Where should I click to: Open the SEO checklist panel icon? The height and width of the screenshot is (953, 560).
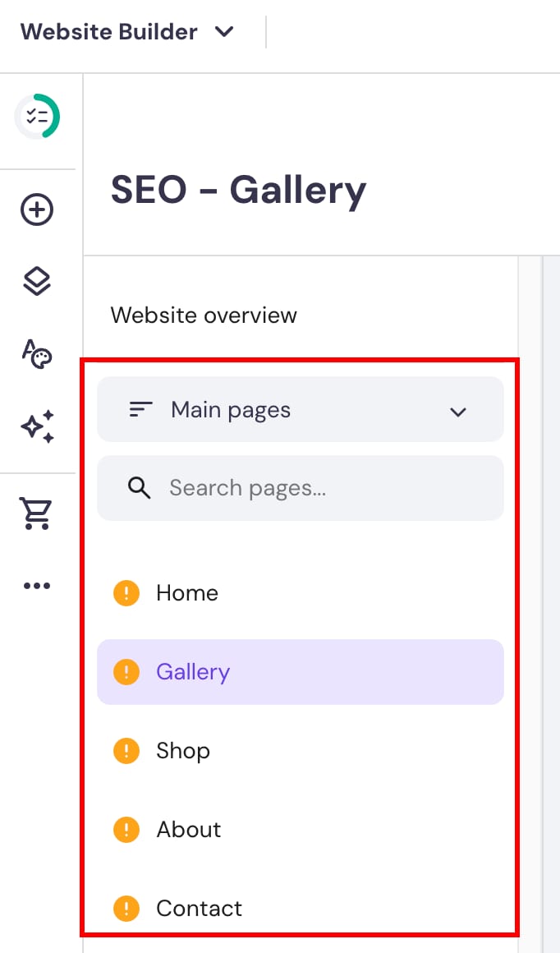pyautogui.click(x=38, y=116)
